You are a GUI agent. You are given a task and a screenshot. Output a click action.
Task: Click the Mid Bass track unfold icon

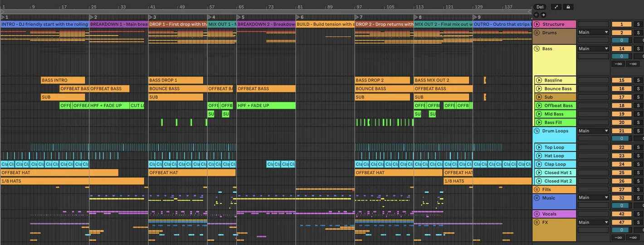click(x=539, y=114)
